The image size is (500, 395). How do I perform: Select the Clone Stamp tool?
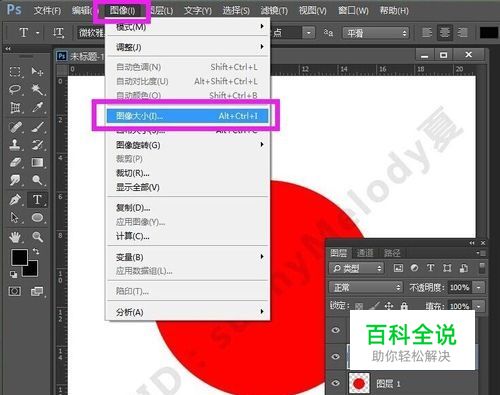(15, 144)
